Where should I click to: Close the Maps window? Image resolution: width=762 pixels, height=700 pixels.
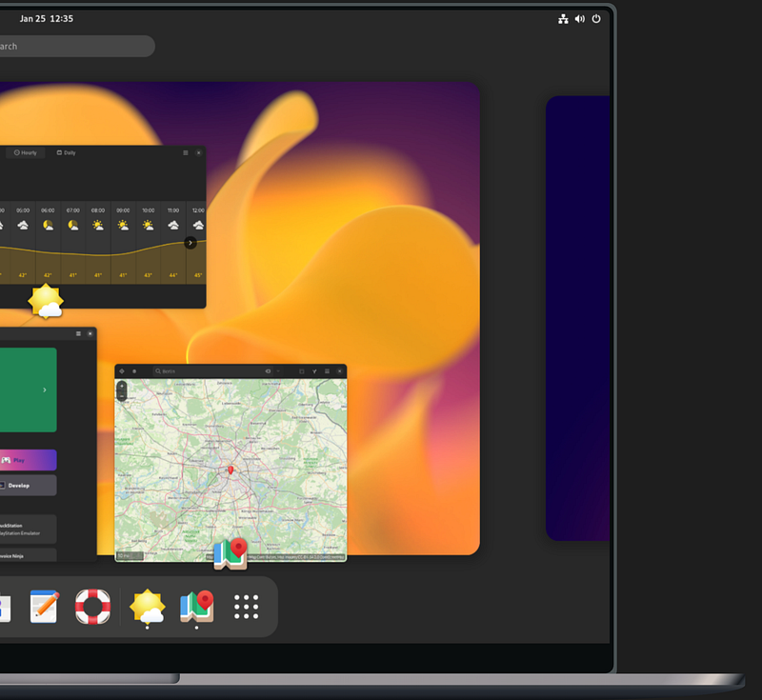tap(340, 371)
